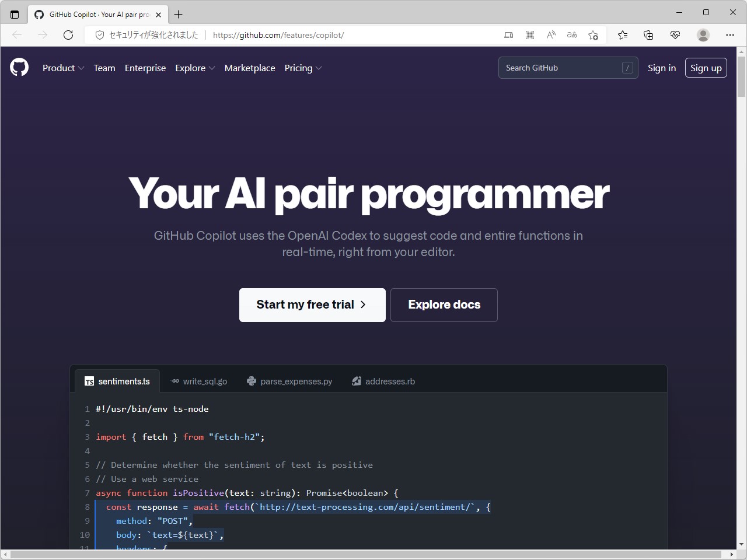Open the Settings and more menu
Screen dimensions: 747x560
click(730, 35)
